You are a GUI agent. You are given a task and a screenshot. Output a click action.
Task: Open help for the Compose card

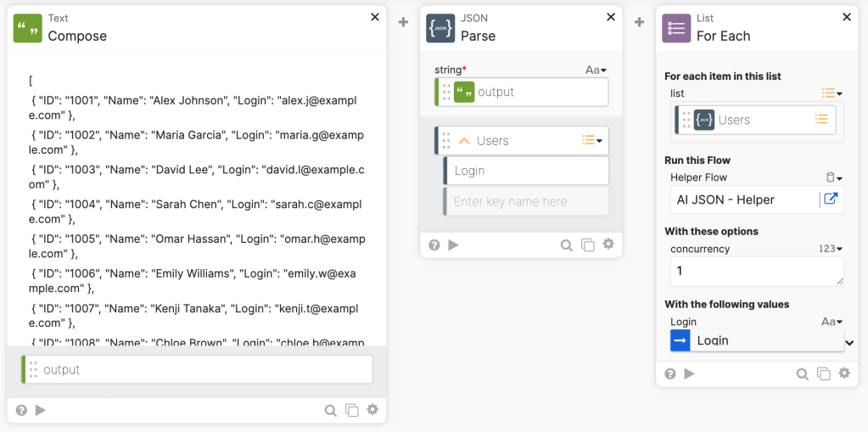(x=21, y=411)
